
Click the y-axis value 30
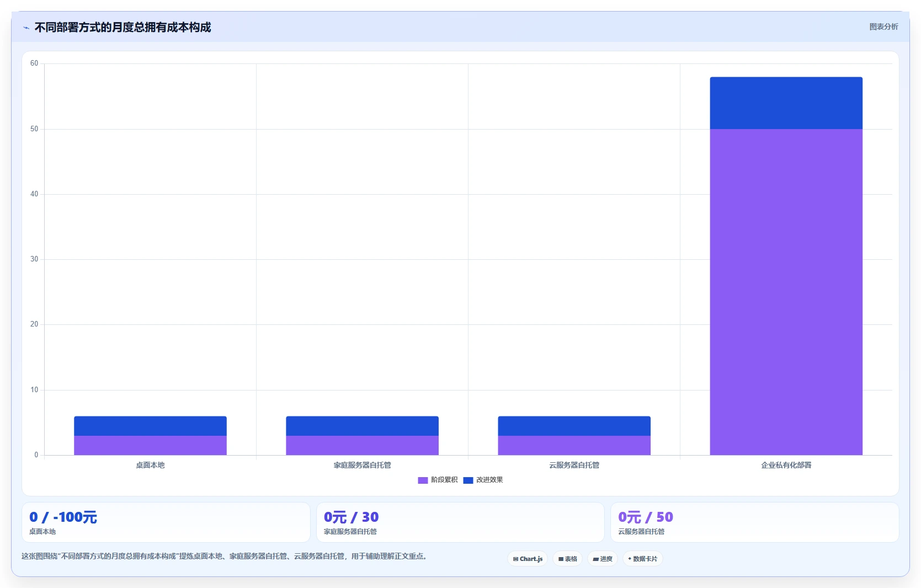34,259
